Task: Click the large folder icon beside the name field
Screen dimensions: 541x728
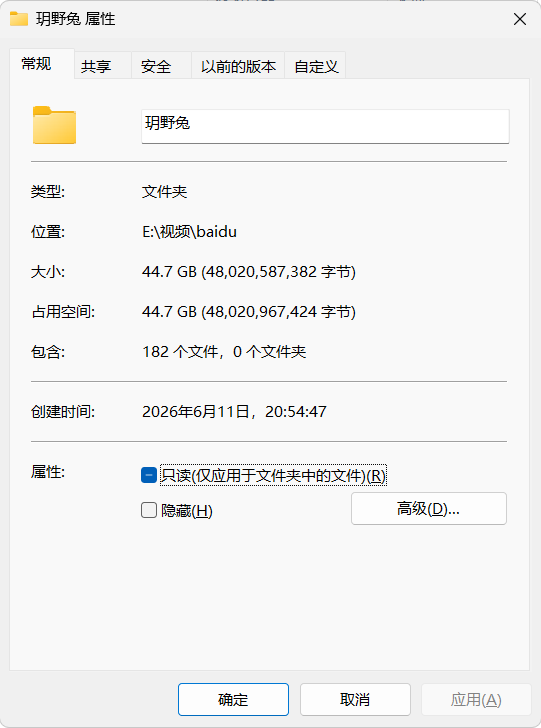Action: point(54,125)
